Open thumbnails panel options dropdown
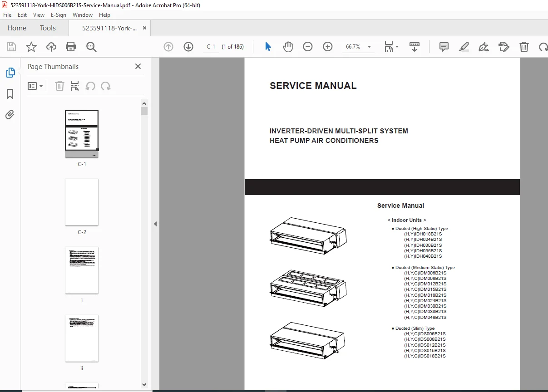548x392 pixels. [35, 86]
